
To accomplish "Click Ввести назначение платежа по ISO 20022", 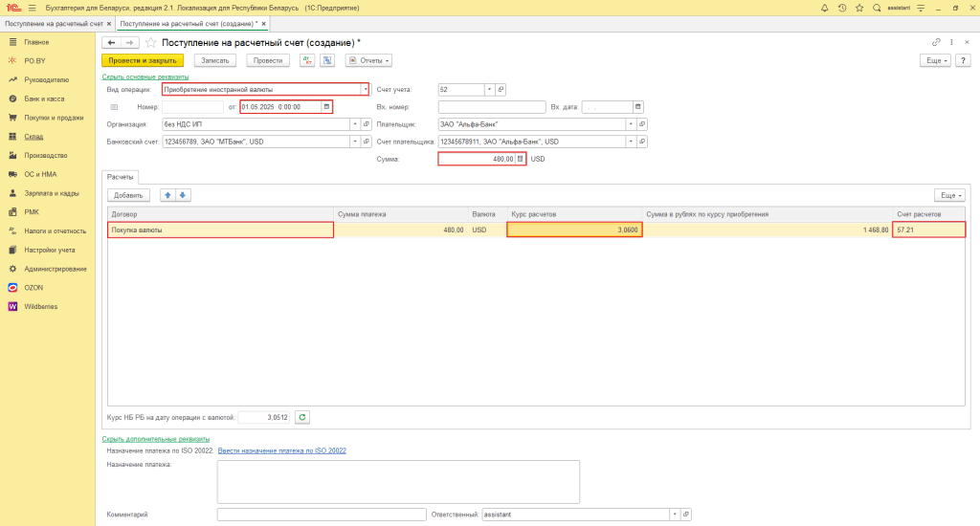I will coord(282,450).
